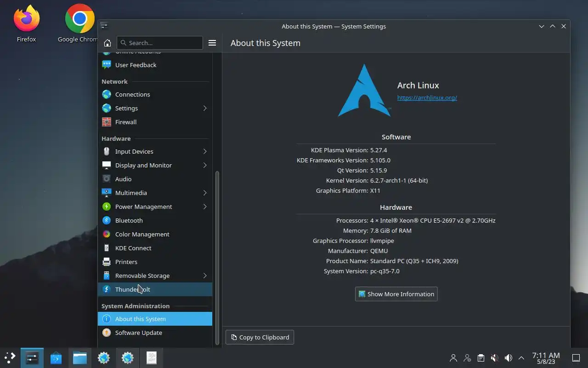Open the window menu icon in the title bar
Image resolution: width=588 pixels, height=368 pixels.
104,26
